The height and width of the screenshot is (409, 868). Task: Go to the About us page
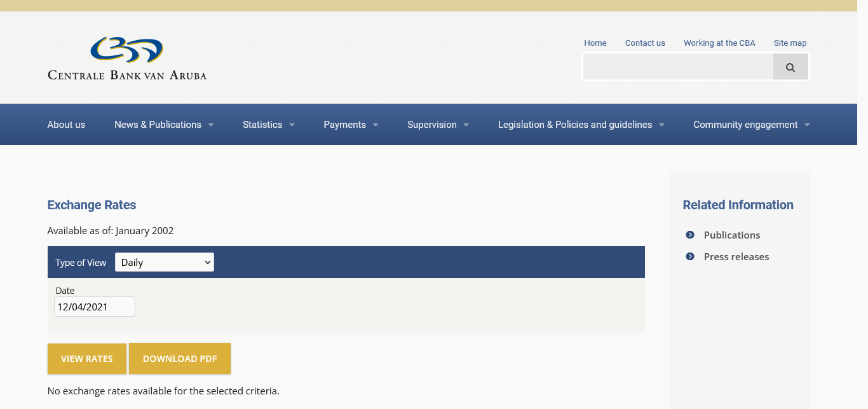pyautogui.click(x=66, y=125)
